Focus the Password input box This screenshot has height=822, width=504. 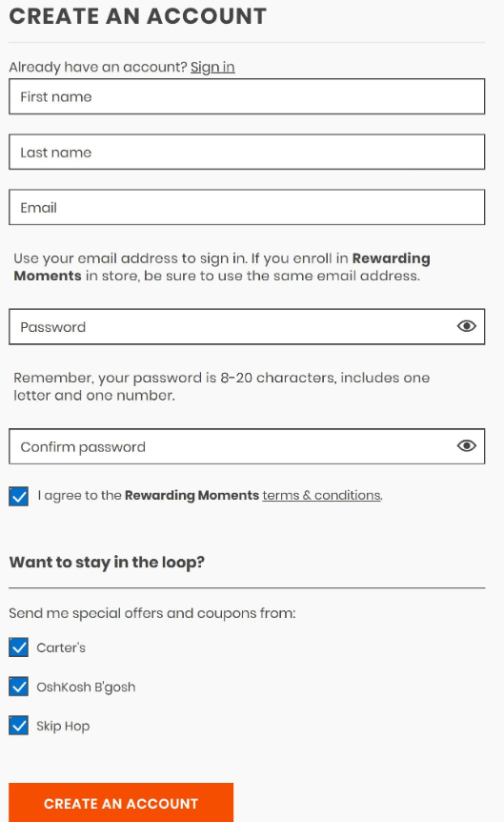click(231, 326)
